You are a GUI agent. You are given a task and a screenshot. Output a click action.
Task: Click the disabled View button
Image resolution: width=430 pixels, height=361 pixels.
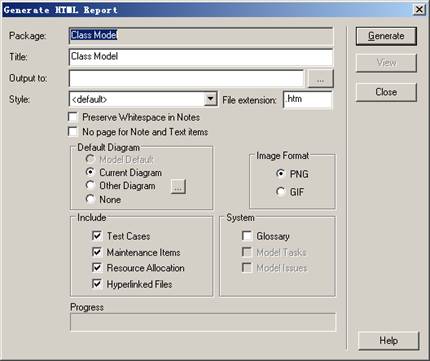pyautogui.click(x=386, y=63)
